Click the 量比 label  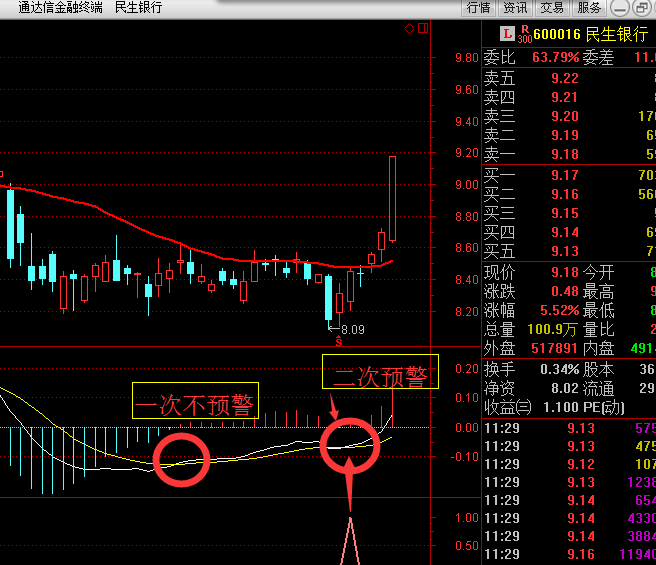click(598, 329)
